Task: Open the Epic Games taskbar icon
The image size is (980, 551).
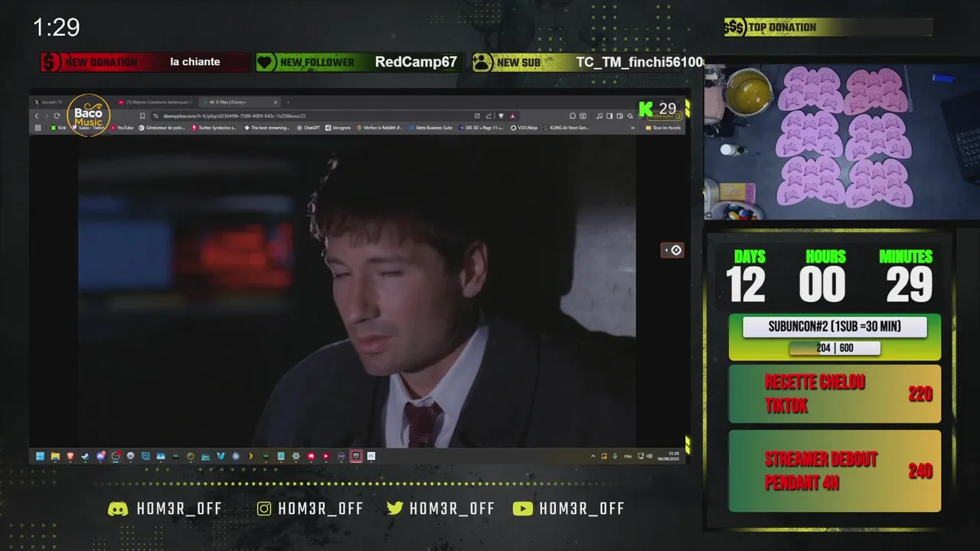Action: pyautogui.click(x=355, y=456)
